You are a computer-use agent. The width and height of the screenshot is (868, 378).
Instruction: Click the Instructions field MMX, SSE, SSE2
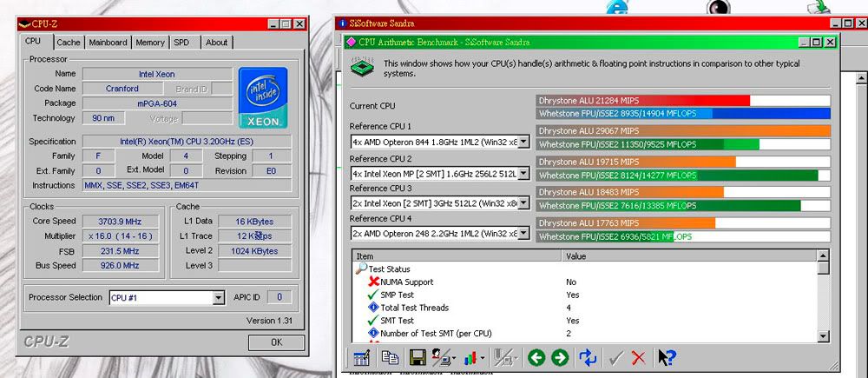tap(187, 186)
